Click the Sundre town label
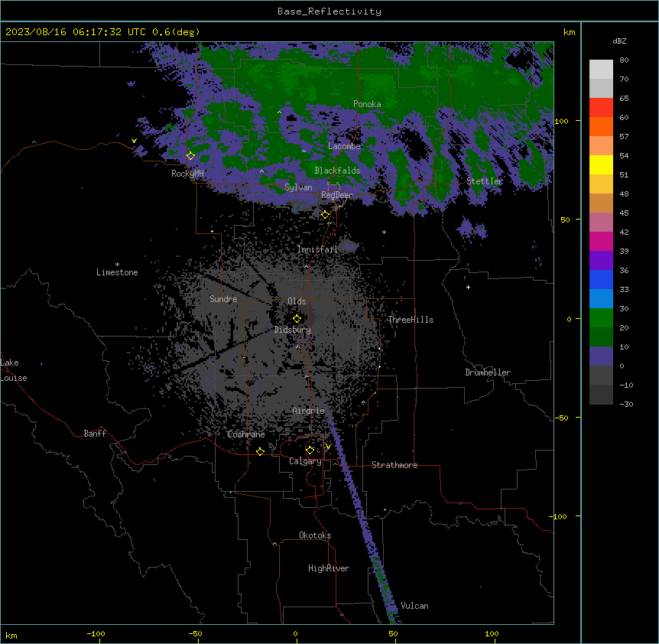 coord(223,299)
